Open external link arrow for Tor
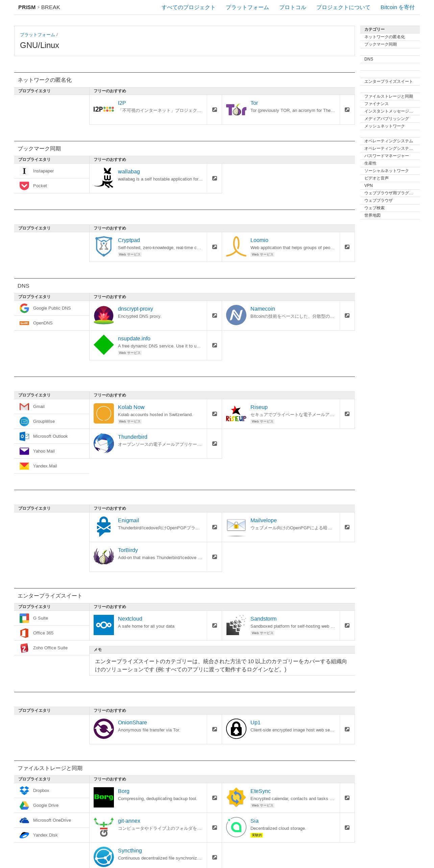 pos(347,110)
